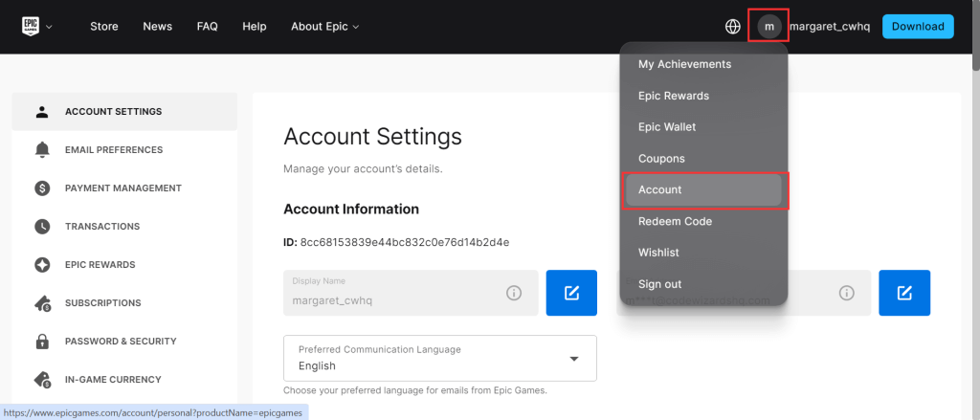
Task: Expand the Preferred Communication Language dropdown
Action: pos(440,358)
